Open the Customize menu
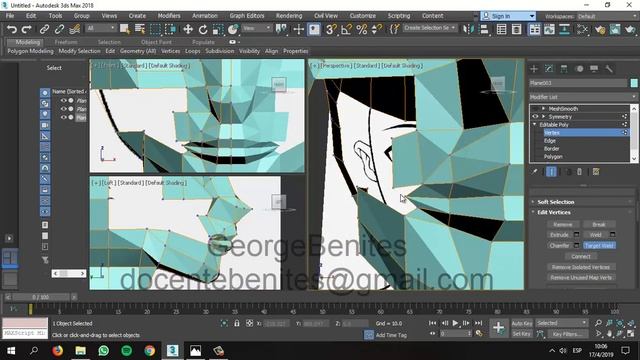 362,16
